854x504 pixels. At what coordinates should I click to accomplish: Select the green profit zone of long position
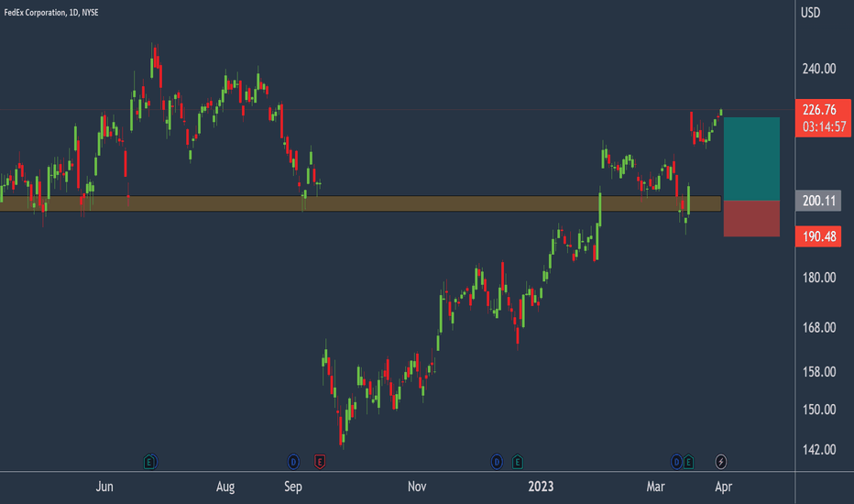[751, 159]
